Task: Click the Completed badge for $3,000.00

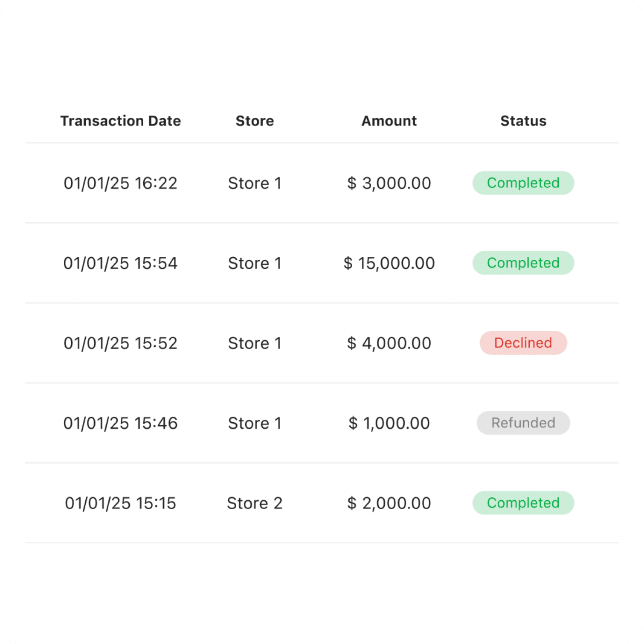Action: point(523,183)
